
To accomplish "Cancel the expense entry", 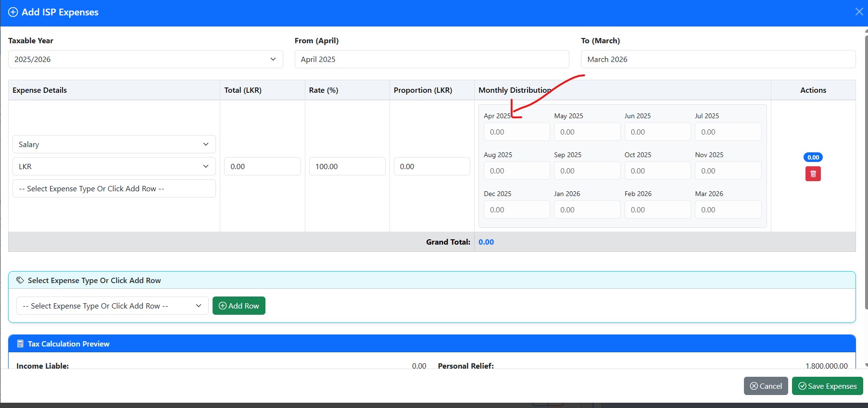I will 766,386.
